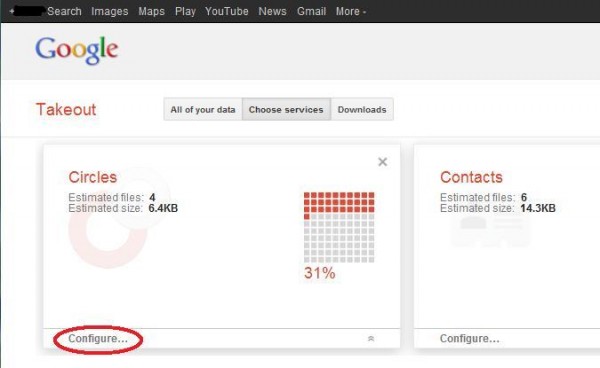The width and height of the screenshot is (600, 368).
Task: Open Images in the top navigation bar
Action: pyautogui.click(x=109, y=11)
